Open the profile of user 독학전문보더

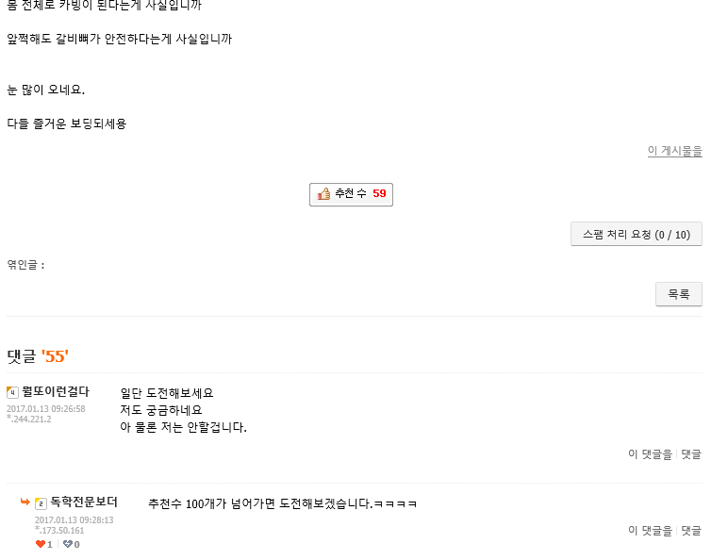(x=84, y=502)
